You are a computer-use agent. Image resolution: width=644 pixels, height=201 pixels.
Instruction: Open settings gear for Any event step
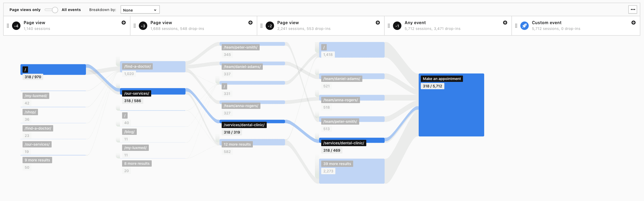[505, 23]
